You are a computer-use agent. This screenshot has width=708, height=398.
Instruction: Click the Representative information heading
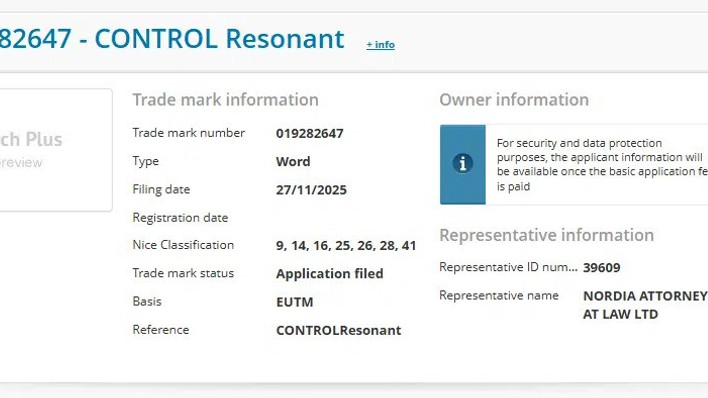pos(546,235)
